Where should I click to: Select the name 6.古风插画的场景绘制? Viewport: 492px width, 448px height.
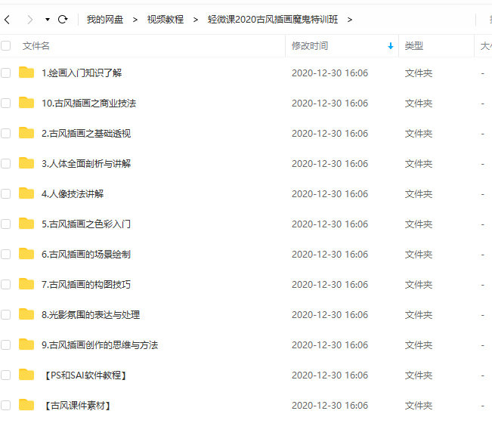click(x=86, y=254)
